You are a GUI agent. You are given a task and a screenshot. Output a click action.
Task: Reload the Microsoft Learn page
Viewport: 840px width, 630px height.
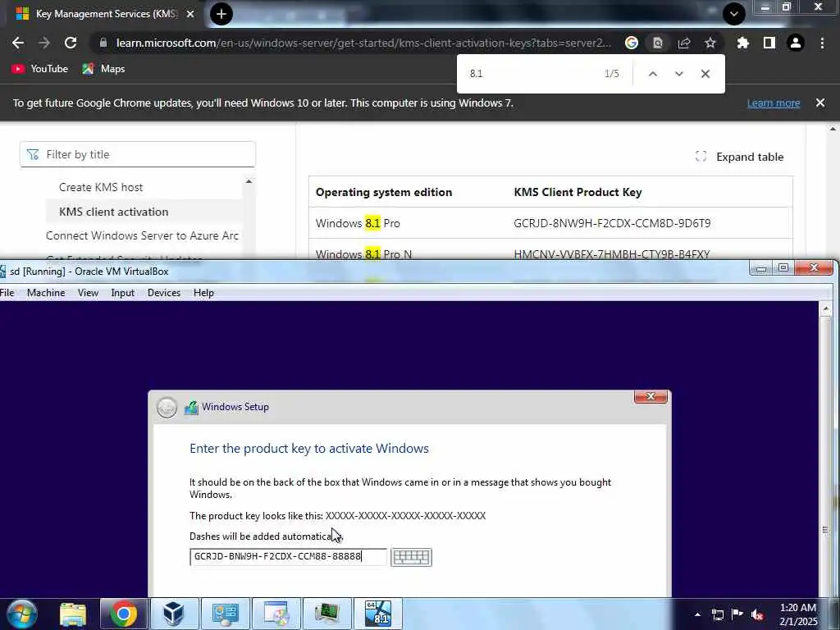(71, 43)
